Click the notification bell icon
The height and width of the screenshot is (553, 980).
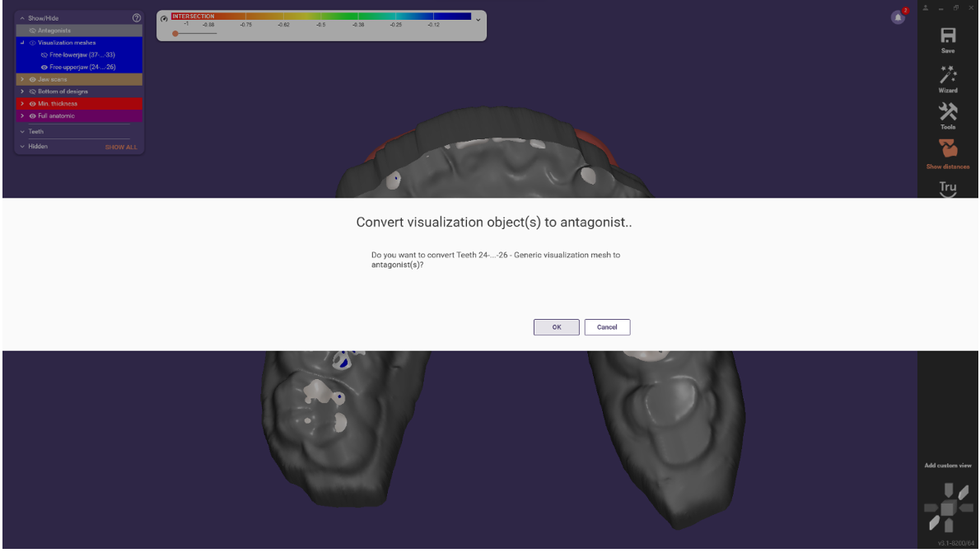898,17
